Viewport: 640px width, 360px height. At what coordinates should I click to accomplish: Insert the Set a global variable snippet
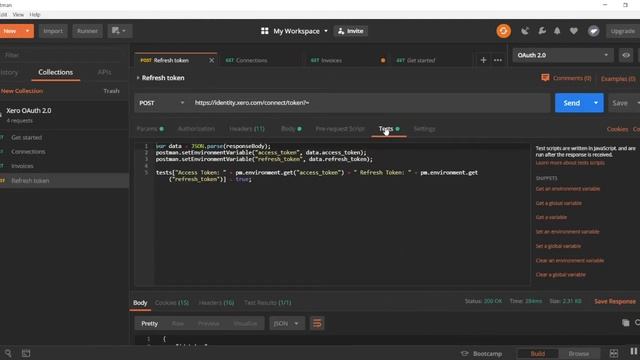point(558,246)
